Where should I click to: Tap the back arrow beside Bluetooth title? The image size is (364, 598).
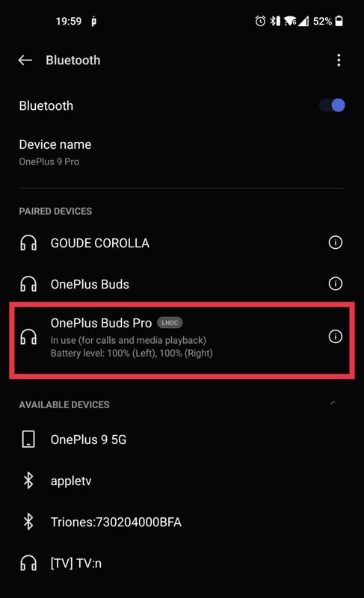(25, 61)
